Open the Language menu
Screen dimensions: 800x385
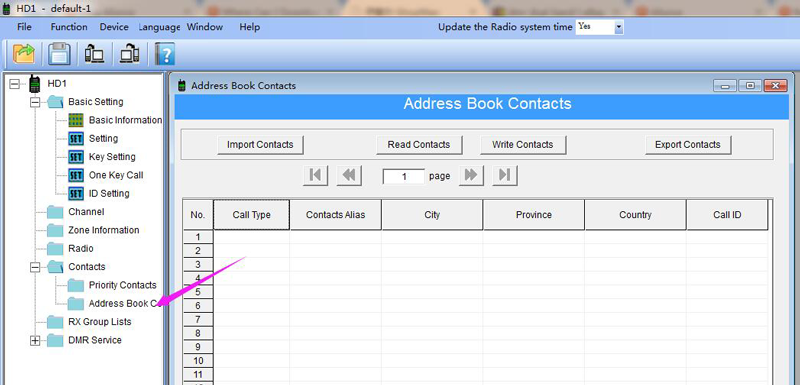click(159, 27)
